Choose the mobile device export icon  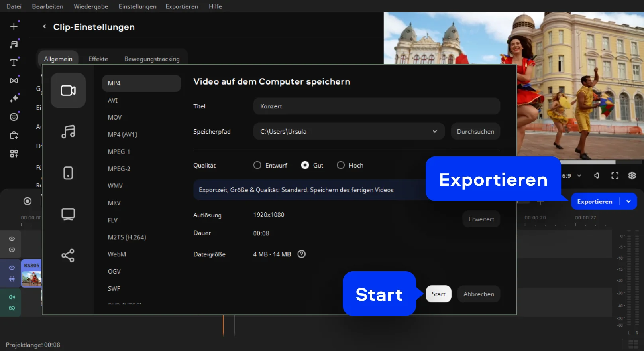(x=68, y=173)
